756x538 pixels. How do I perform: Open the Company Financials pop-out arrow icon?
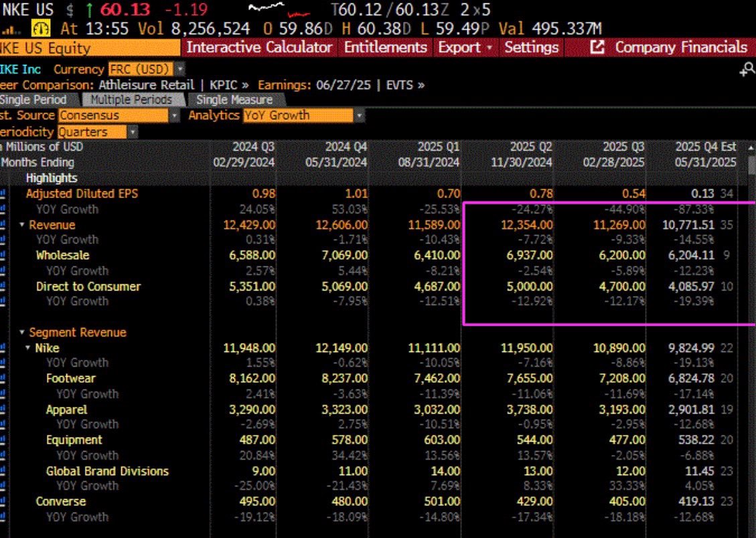click(x=597, y=48)
